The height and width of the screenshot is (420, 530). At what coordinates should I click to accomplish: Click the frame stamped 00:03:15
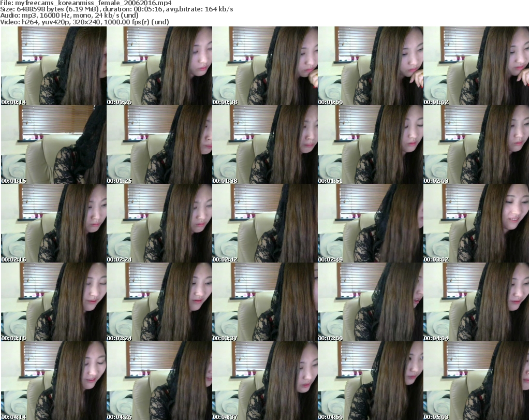click(x=54, y=302)
